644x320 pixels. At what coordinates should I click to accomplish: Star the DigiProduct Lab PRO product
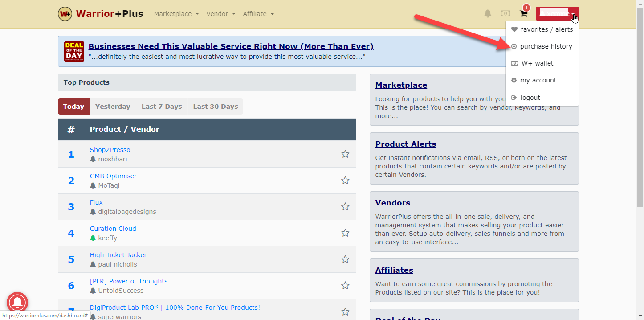coord(345,312)
